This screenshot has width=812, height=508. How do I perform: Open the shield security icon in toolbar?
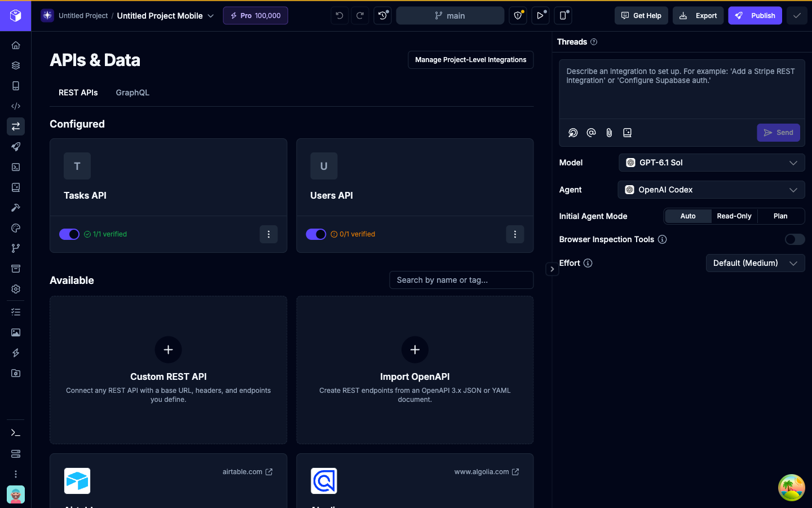[x=518, y=16]
